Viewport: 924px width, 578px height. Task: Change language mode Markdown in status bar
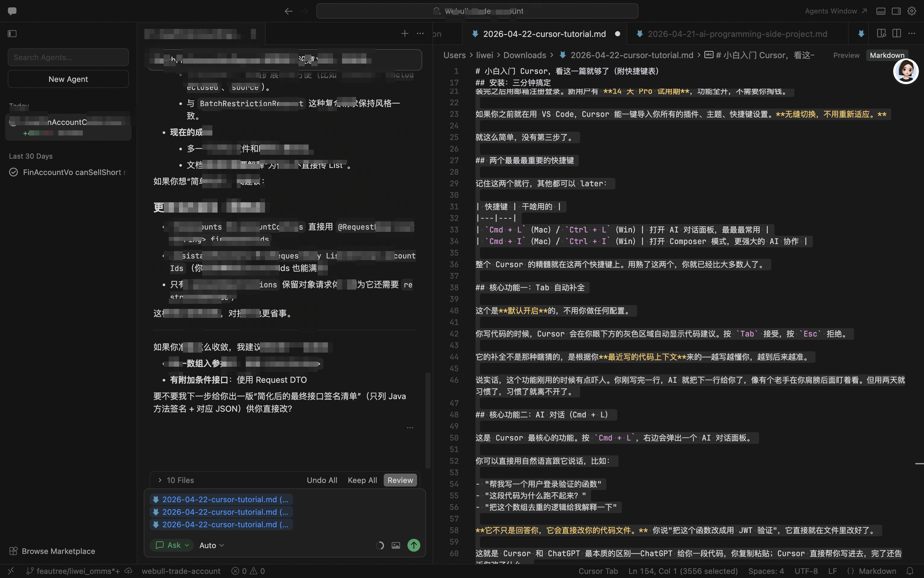tap(877, 571)
